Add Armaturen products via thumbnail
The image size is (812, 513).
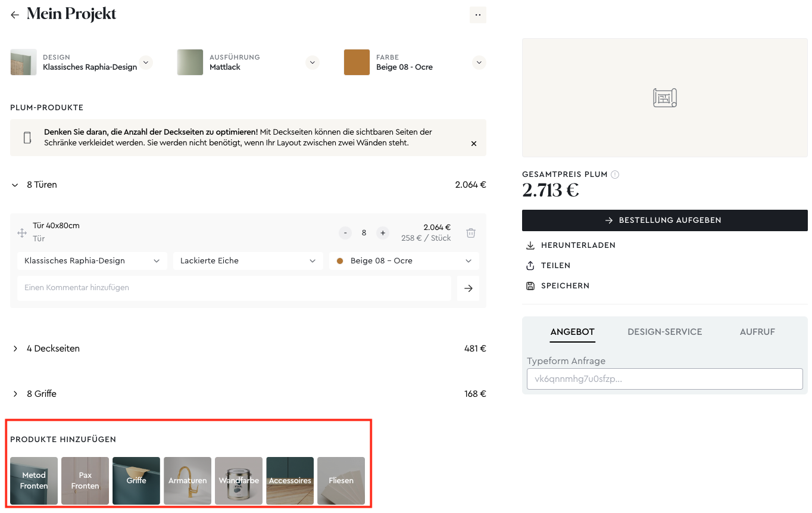click(188, 481)
